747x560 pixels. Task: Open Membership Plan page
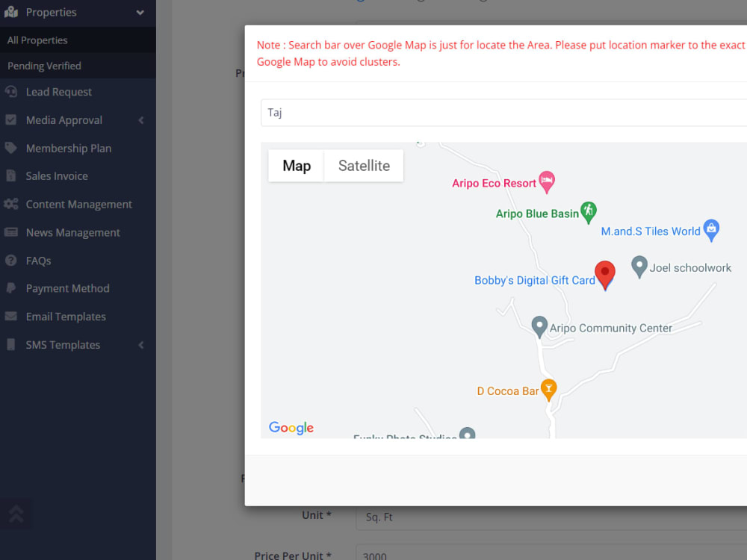coord(69,149)
